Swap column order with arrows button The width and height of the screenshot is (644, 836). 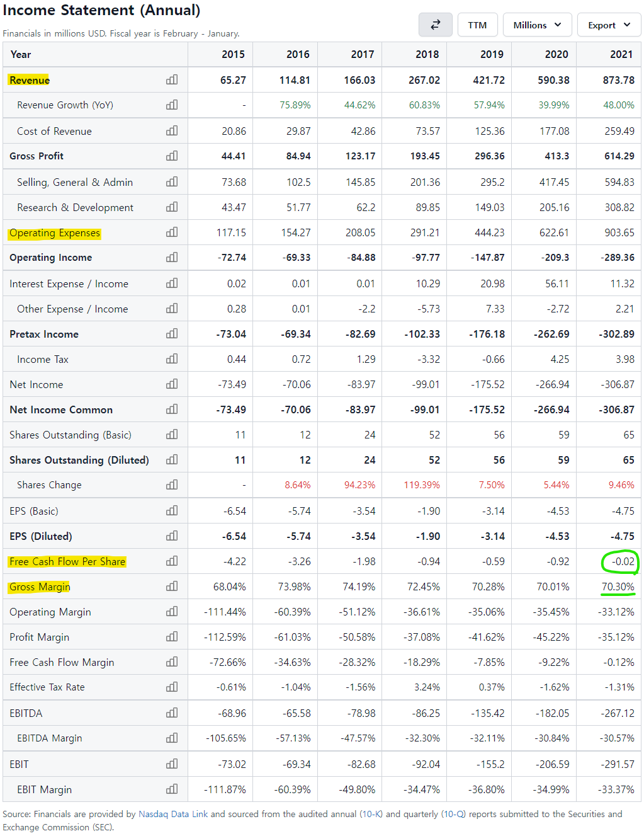(x=436, y=25)
